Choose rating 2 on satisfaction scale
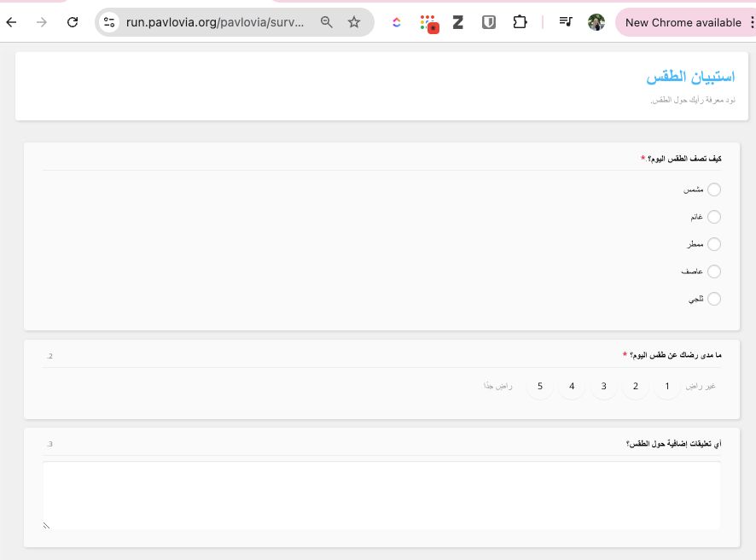This screenshot has height=560, width=756. point(636,386)
